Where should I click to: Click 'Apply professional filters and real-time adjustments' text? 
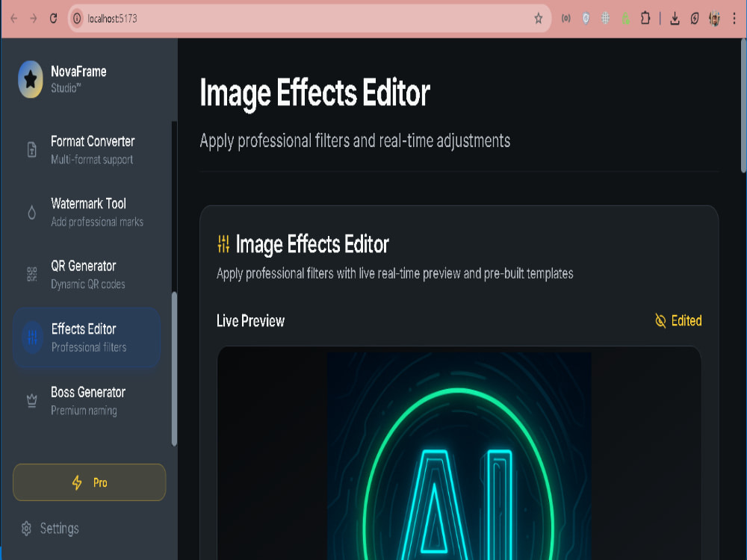(x=355, y=141)
